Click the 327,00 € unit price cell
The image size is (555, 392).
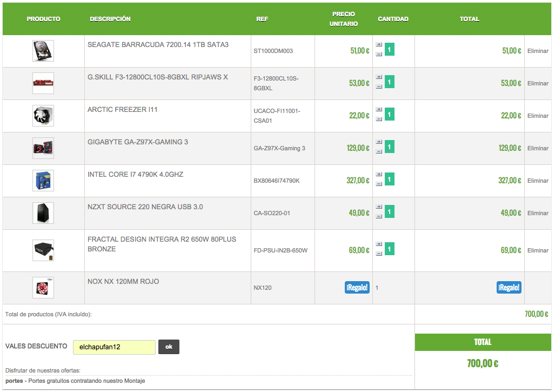point(358,181)
